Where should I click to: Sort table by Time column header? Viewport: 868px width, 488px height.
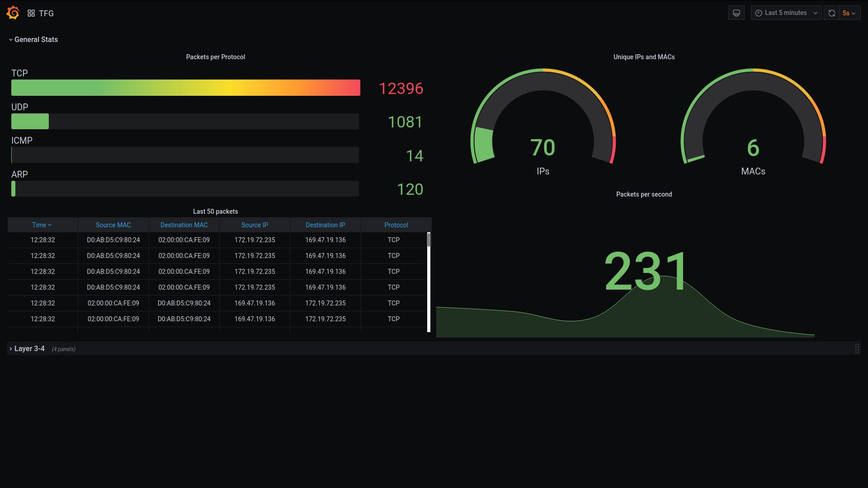click(x=42, y=225)
